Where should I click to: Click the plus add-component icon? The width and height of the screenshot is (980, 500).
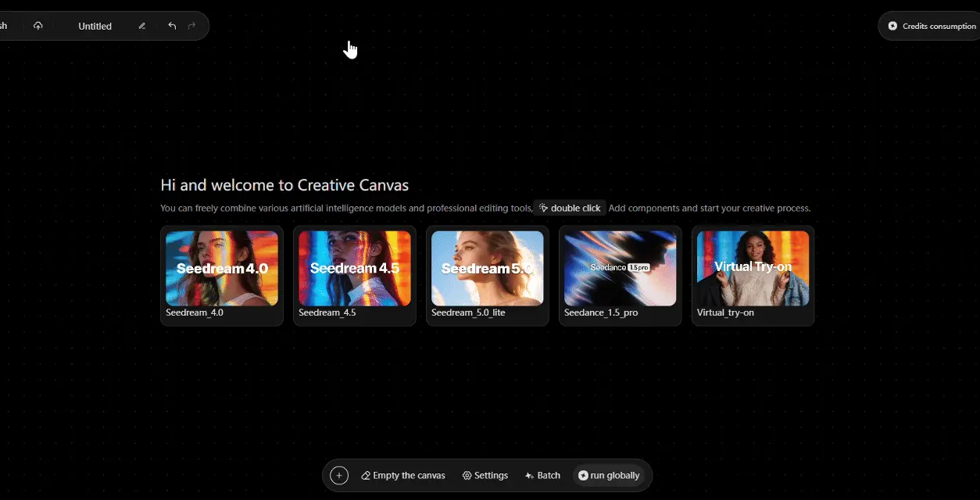tap(339, 475)
